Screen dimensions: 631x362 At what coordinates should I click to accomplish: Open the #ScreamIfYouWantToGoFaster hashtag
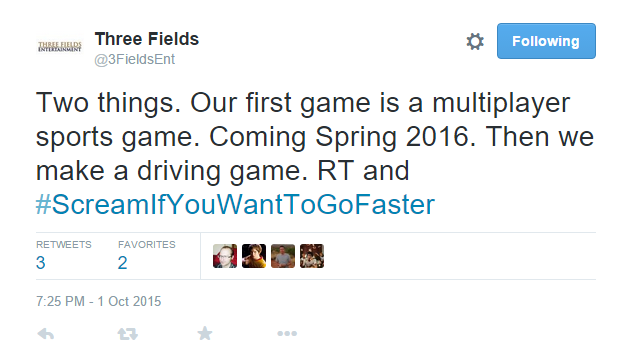click(235, 204)
